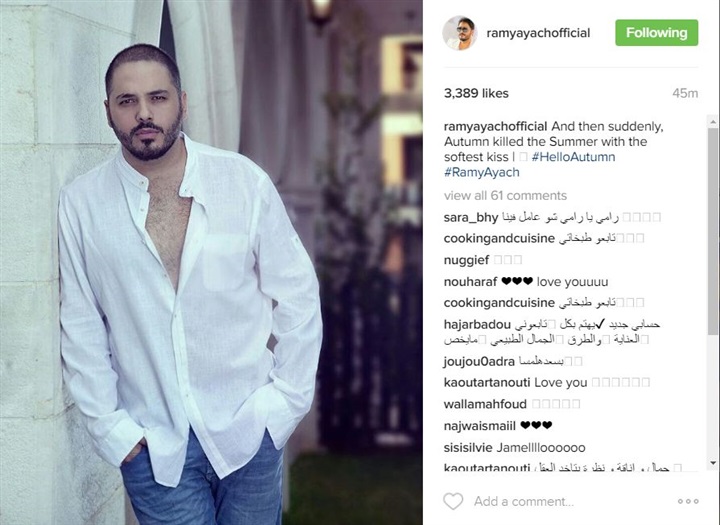Open the #RamyAyach hashtag
720x525 pixels.
482,172
